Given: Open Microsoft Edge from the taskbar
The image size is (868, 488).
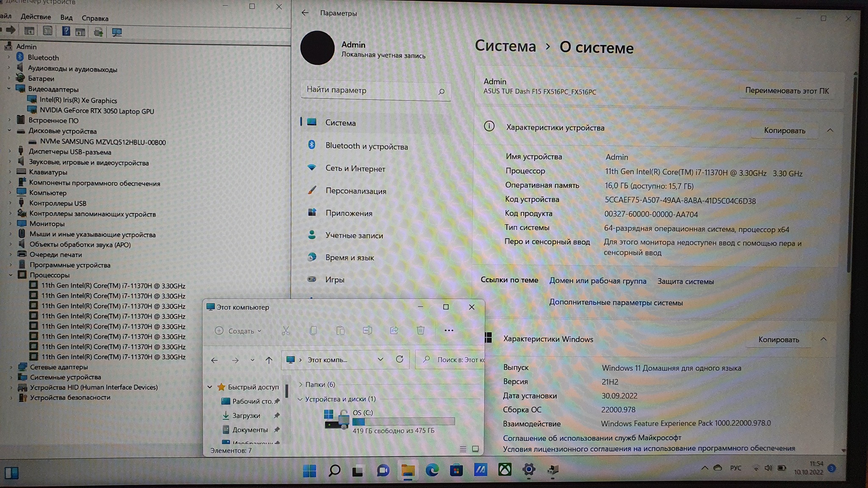Looking at the screenshot, I should pos(432,470).
